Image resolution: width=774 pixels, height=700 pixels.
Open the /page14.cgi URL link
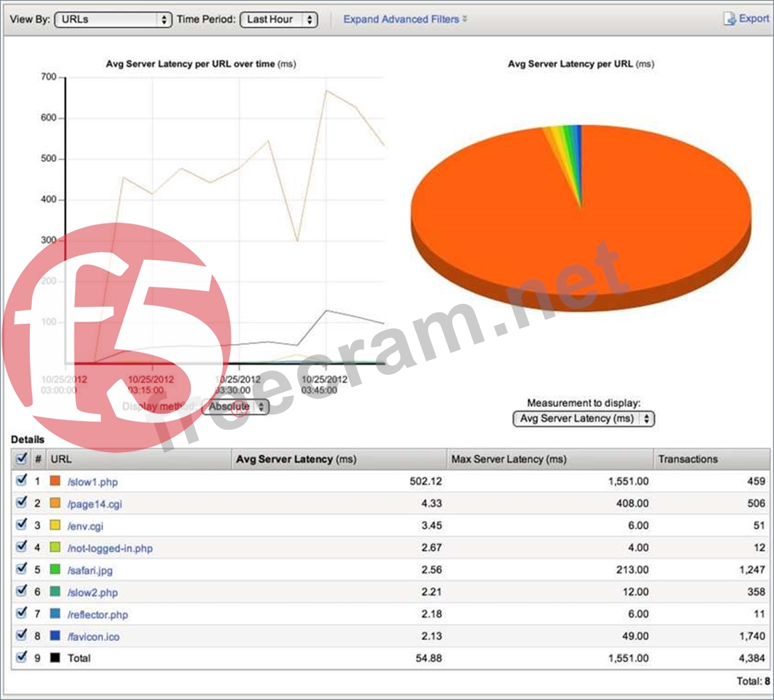(x=94, y=504)
